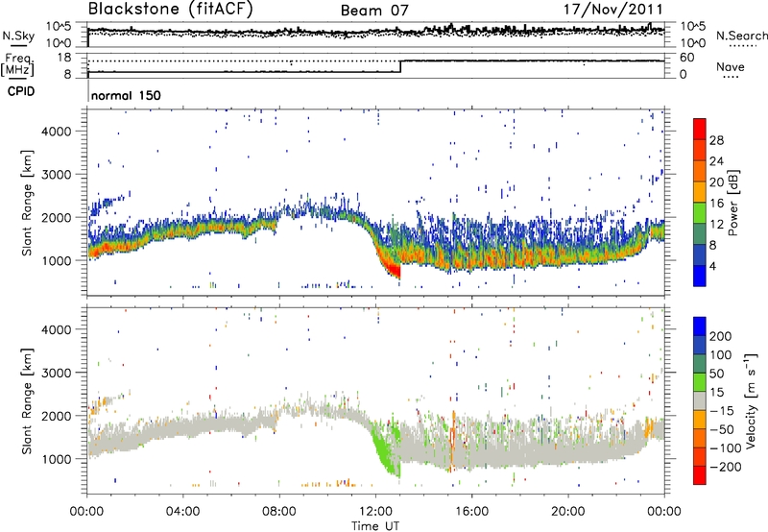Select the 'normal 150' CPID text
The height and width of the screenshot is (532, 768).
pos(126,95)
